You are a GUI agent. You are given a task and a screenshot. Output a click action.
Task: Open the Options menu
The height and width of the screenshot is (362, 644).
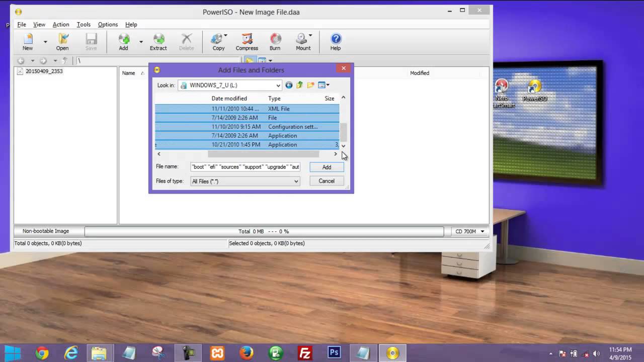108,24
